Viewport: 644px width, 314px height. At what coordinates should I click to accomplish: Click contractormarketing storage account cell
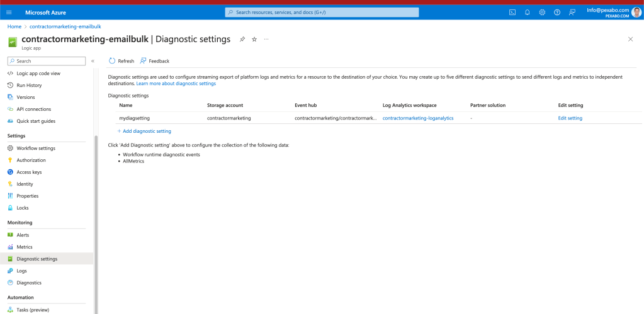[x=229, y=118]
